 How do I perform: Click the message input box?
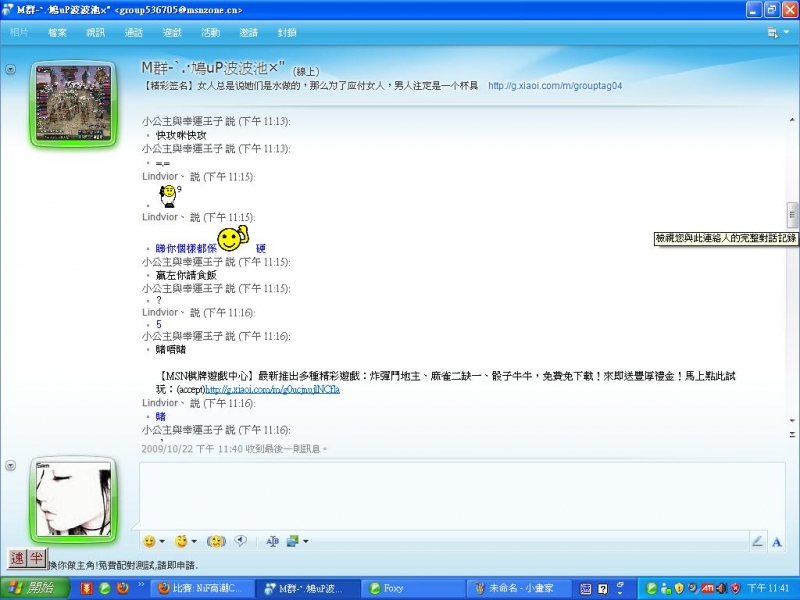coord(462,495)
